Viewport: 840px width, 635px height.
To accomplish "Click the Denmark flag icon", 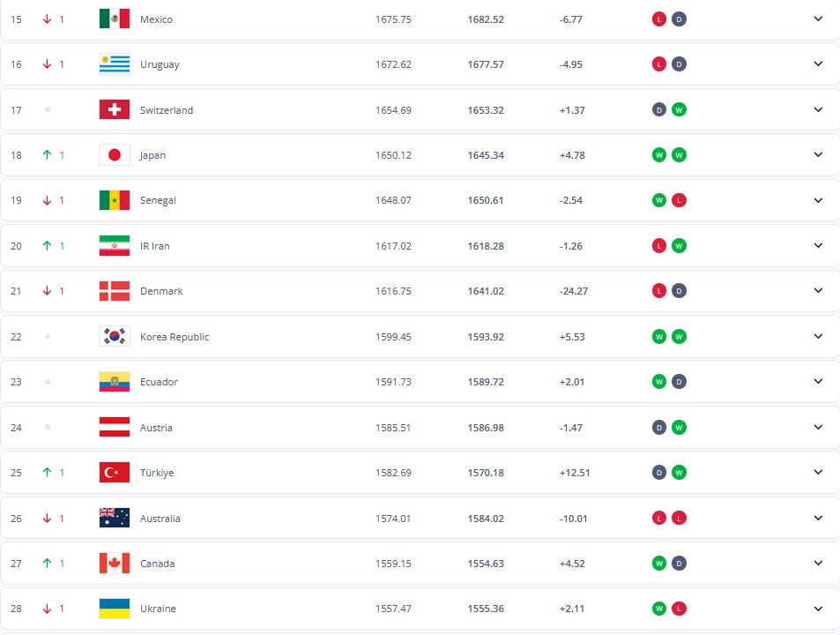I will coord(115,291).
